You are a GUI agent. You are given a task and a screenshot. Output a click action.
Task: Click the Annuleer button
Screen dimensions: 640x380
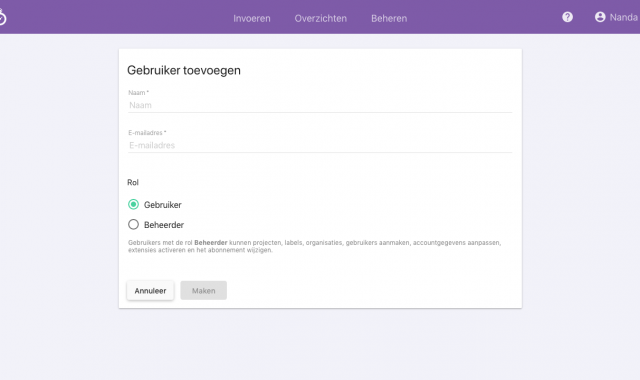pyautogui.click(x=150, y=291)
